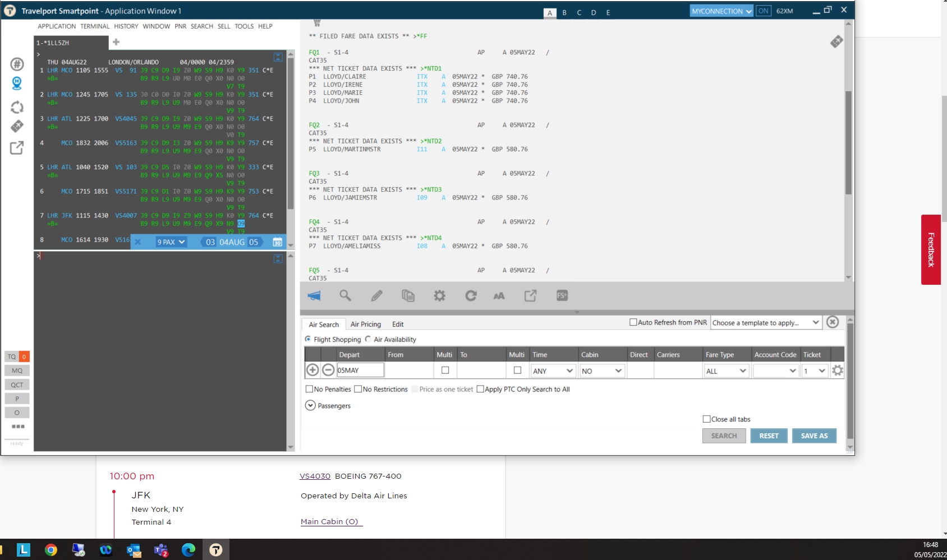This screenshot has height=560, width=947.
Task: Open the hotel location pin tool
Action: coord(17,84)
